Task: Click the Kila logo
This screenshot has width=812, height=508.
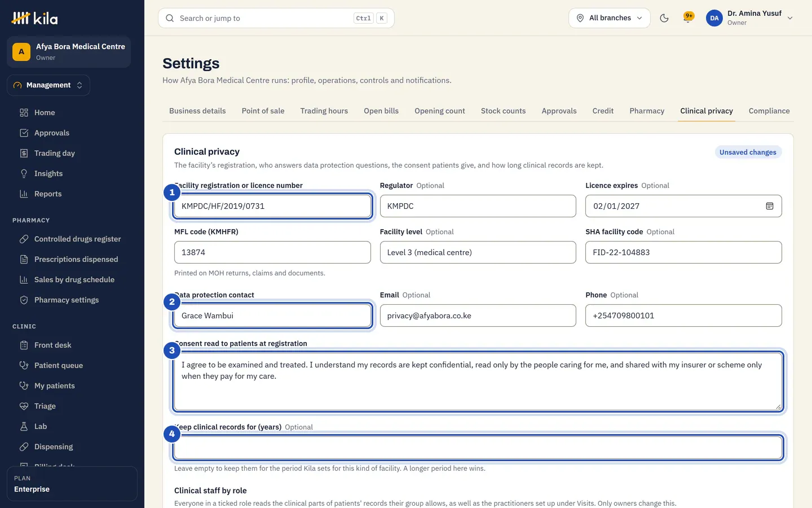Action: tap(34, 18)
